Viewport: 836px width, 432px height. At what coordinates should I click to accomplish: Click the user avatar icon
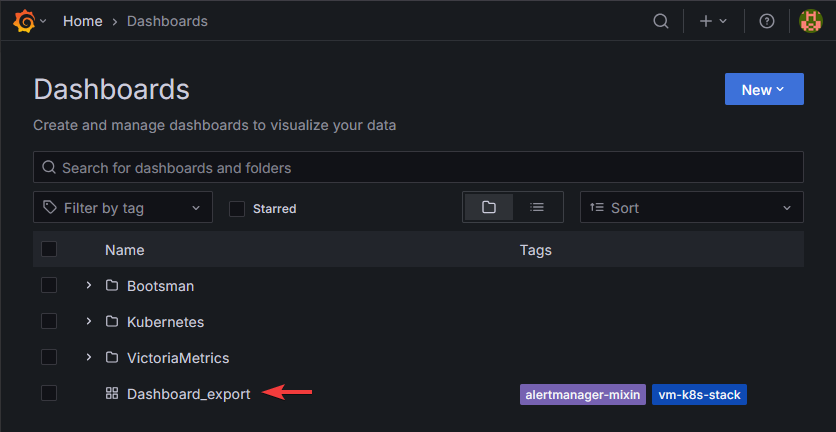coord(811,21)
